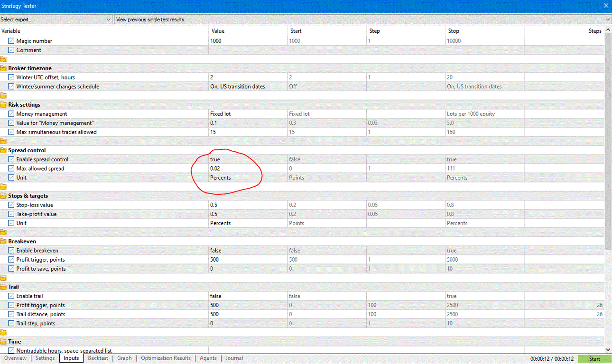612x364 pixels.
Task: Click the empty Comment value field
Action: (x=248, y=50)
